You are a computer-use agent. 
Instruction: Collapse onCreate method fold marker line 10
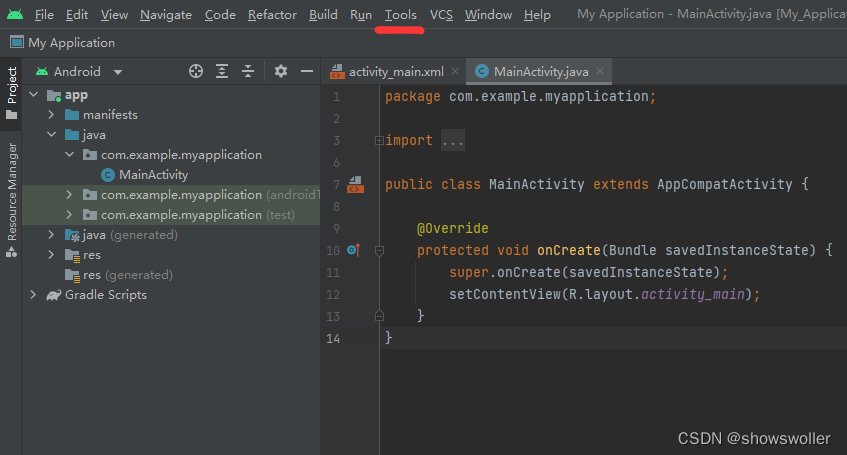click(379, 250)
